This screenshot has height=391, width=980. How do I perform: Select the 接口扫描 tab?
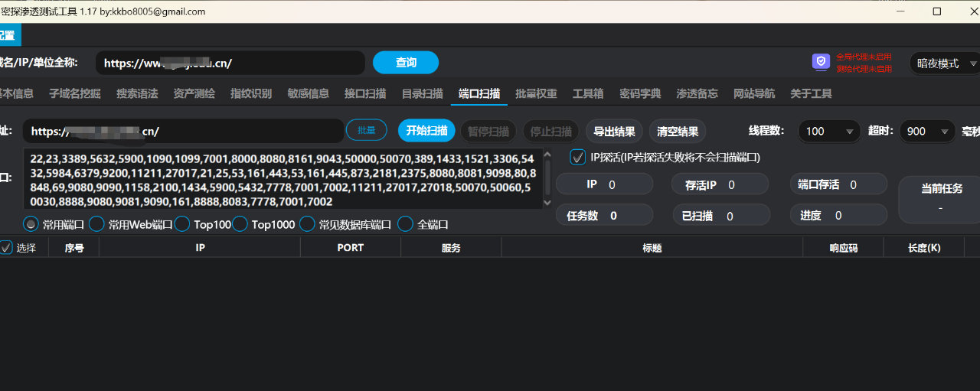[x=365, y=93]
